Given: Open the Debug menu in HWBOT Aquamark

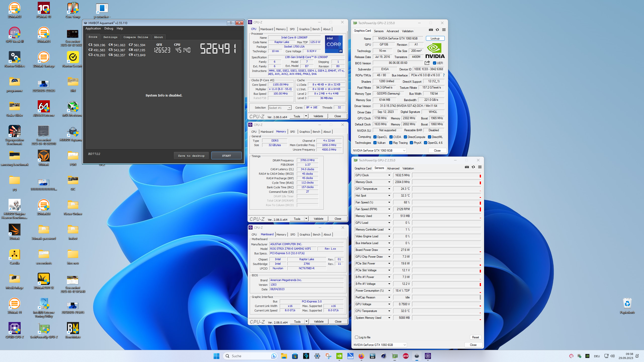Looking at the screenshot, I should (109, 28).
